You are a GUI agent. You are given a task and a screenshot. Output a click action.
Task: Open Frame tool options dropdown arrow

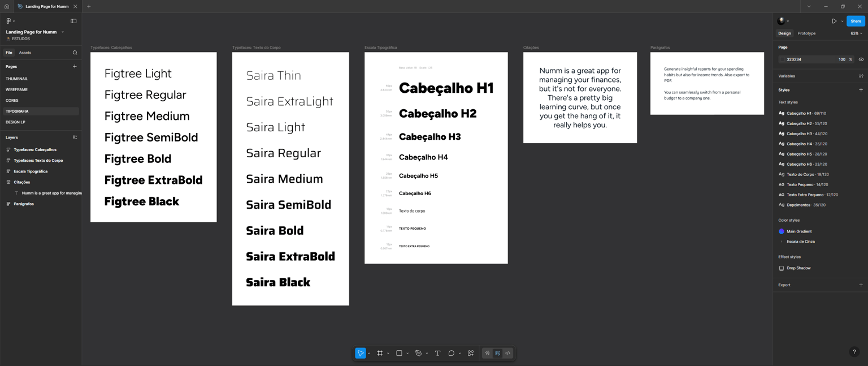(x=388, y=354)
